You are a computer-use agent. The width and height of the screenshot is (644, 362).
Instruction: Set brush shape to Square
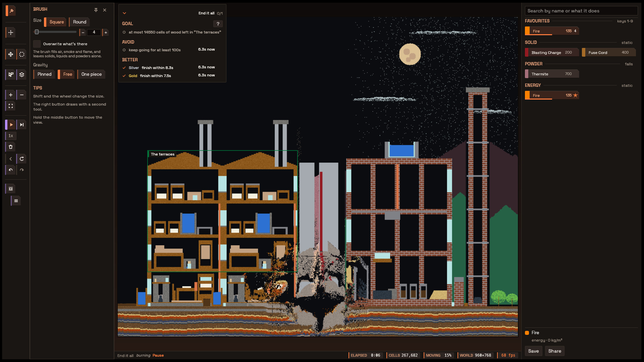pos(56,22)
